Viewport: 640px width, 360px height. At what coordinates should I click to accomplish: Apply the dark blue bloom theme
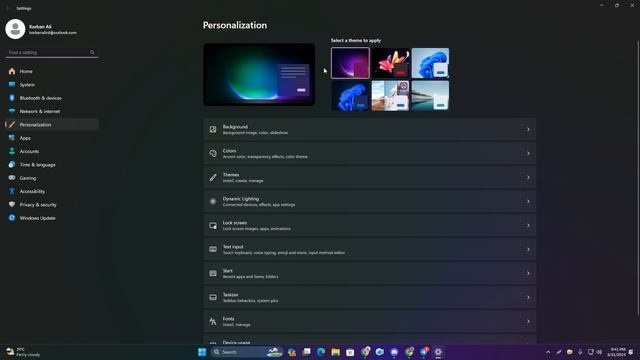pyautogui.click(x=350, y=96)
